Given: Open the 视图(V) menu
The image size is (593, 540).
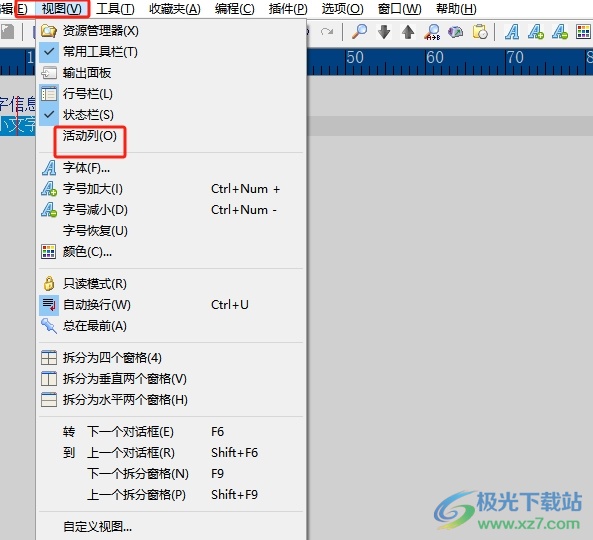Looking at the screenshot, I should coord(62,8).
